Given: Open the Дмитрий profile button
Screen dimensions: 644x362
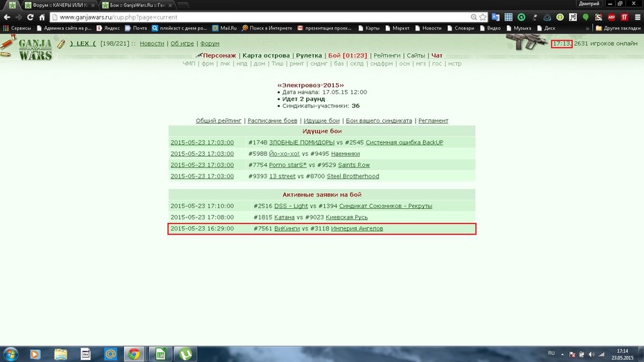Looking at the screenshot, I should pyautogui.click(x=589, y=3).
